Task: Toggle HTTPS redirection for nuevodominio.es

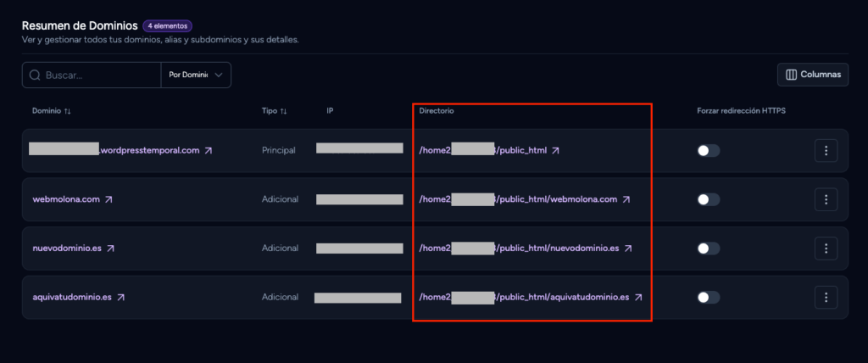Action: [708, 249]
